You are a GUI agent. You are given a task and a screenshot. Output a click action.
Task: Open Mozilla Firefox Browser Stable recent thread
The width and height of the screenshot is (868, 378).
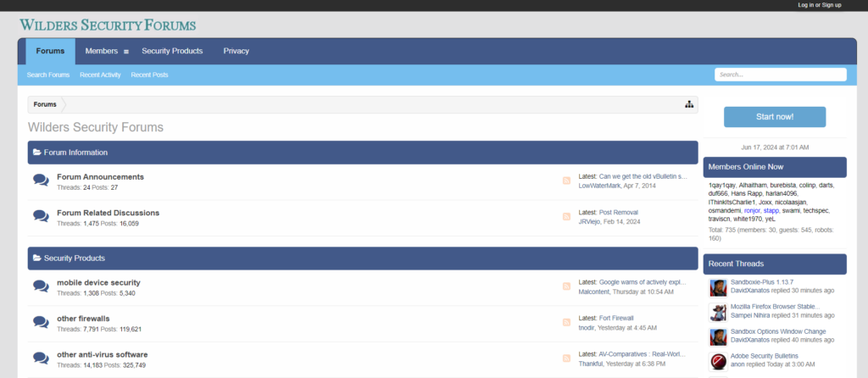coord(775,306)
